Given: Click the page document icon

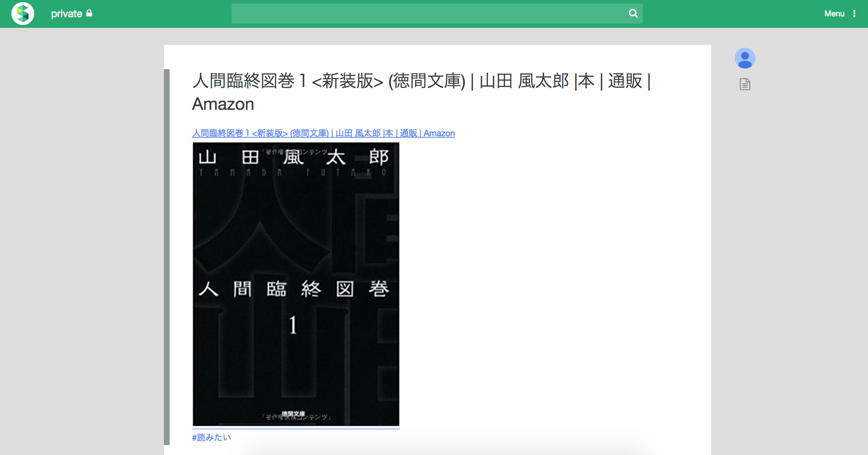Looking at the screenshot, I should [745, 84].
